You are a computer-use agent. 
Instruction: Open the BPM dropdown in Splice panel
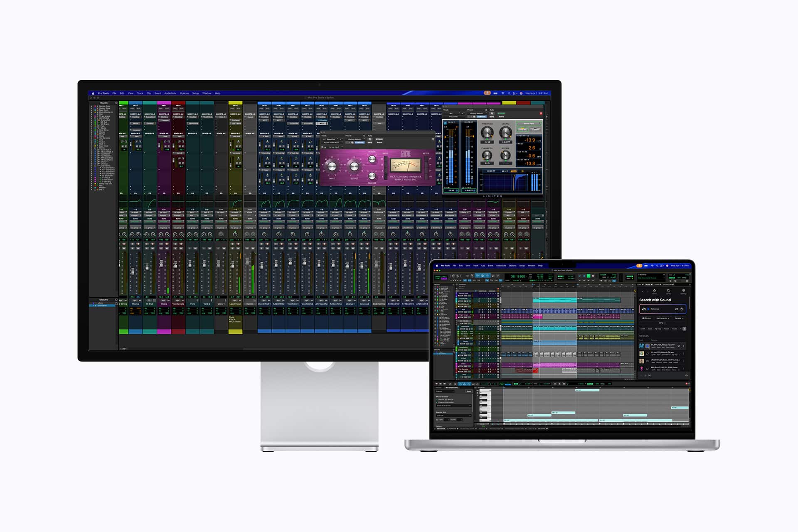tap(663, 323)
